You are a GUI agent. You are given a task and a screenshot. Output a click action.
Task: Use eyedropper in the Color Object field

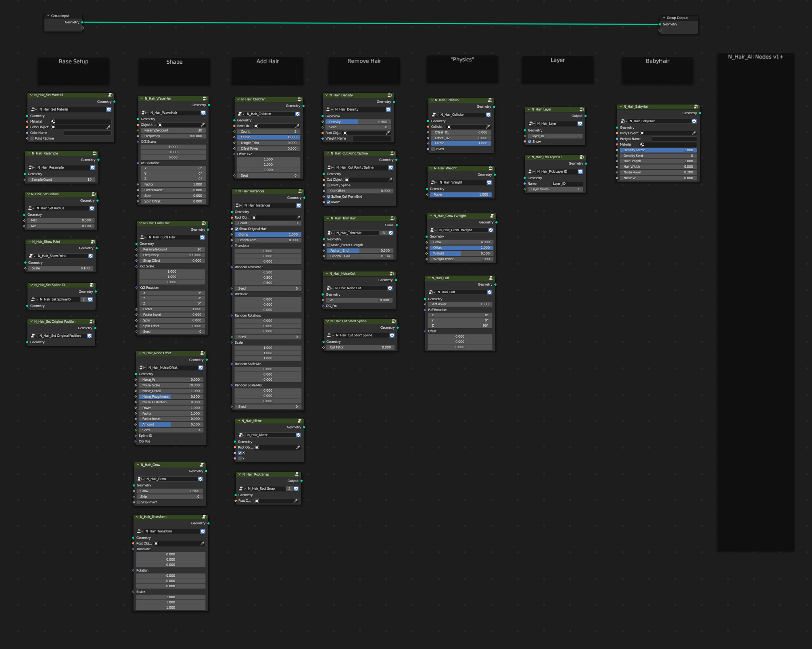click(108, 127)
